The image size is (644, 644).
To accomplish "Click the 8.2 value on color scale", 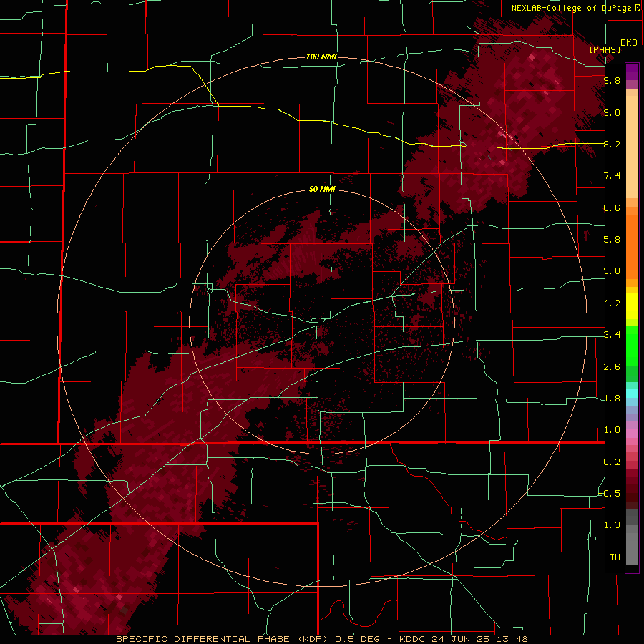I will pyautogui.click(x=612, y=144).
